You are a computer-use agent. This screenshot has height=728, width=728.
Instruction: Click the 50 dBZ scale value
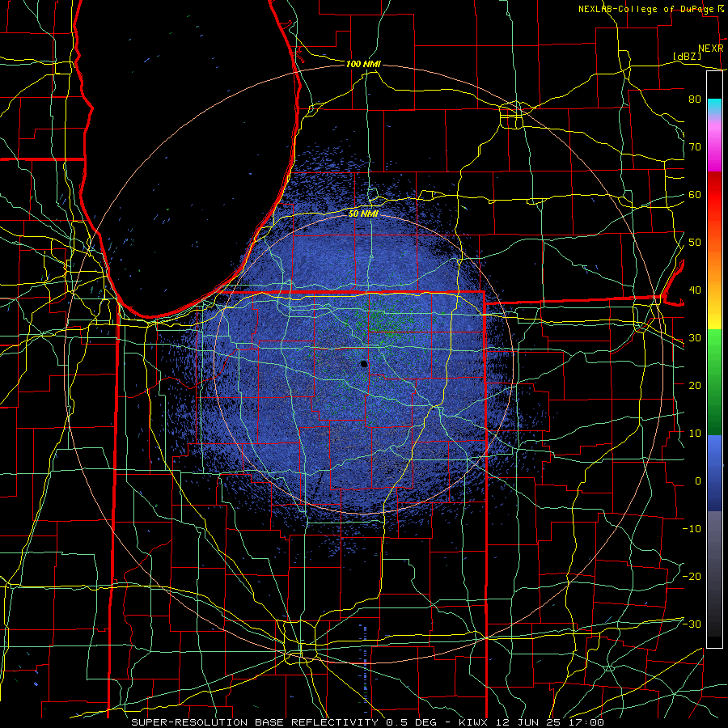(x=695, y=243)
